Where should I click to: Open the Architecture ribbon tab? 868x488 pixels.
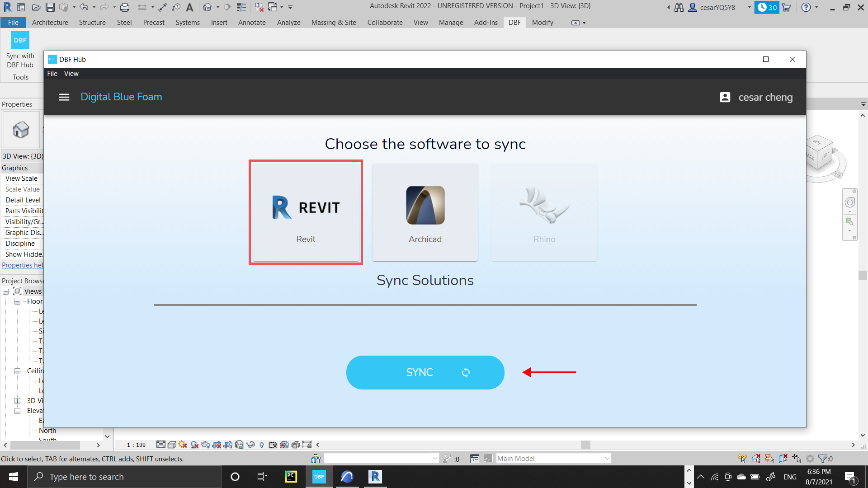[x=50, y=23]
